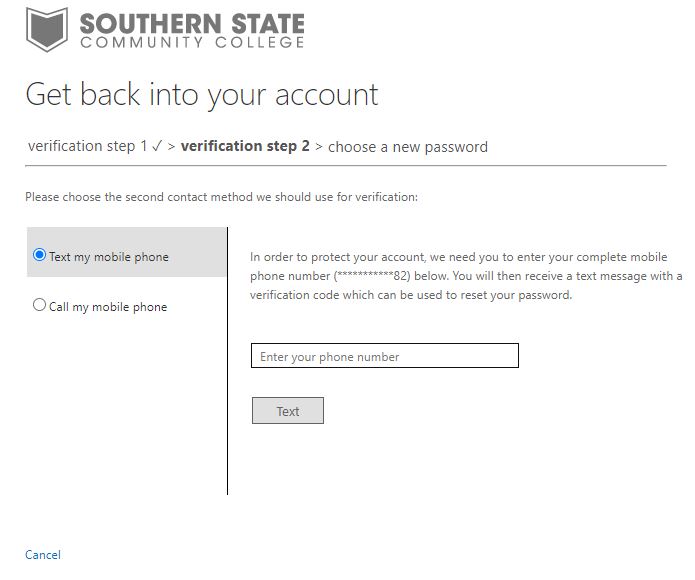This screenshot has height=580, width=695.
Task: Click the 'Text my mobile phone' option label
Action: tap(109, 257)
